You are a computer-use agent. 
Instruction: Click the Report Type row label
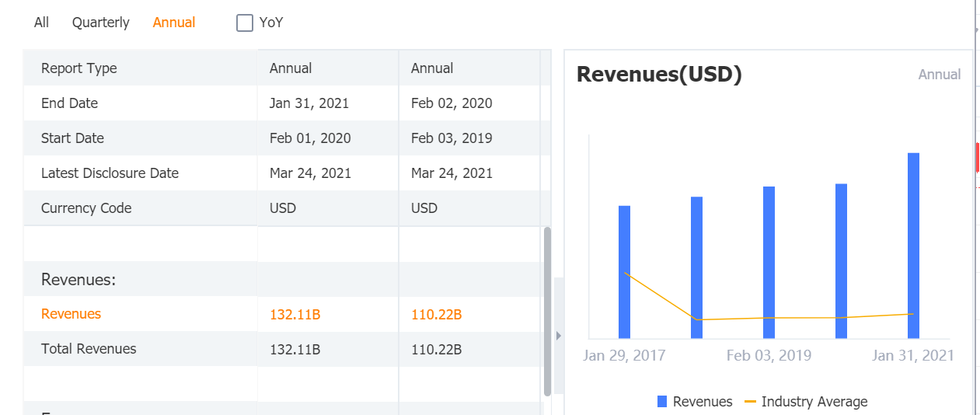pos(78,68)
